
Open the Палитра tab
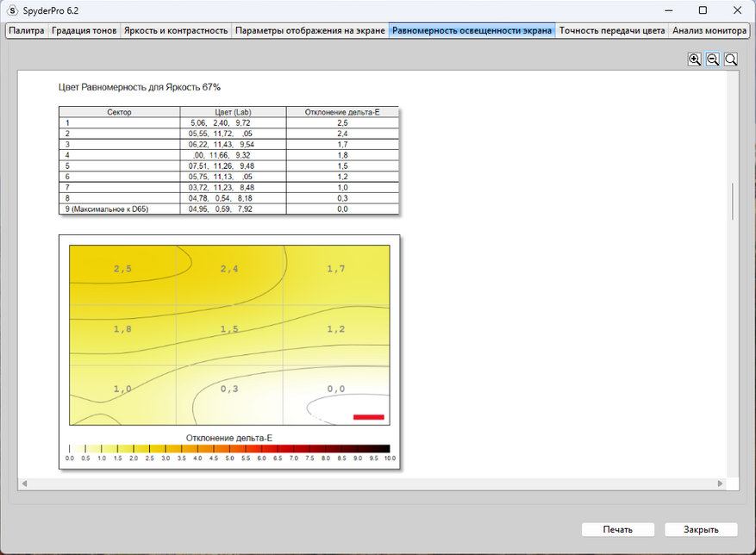click(27, 30)
